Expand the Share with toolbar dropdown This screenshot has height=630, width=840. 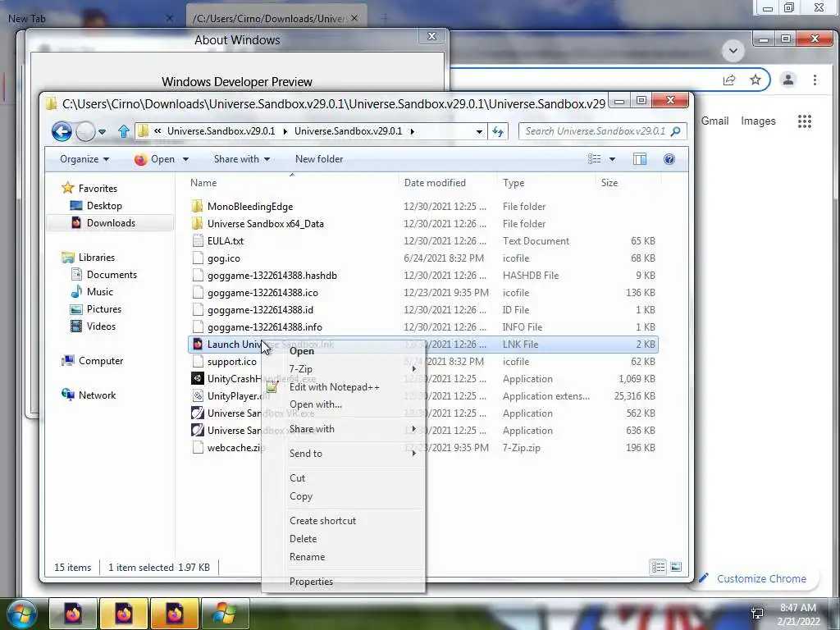pos(242,159)
